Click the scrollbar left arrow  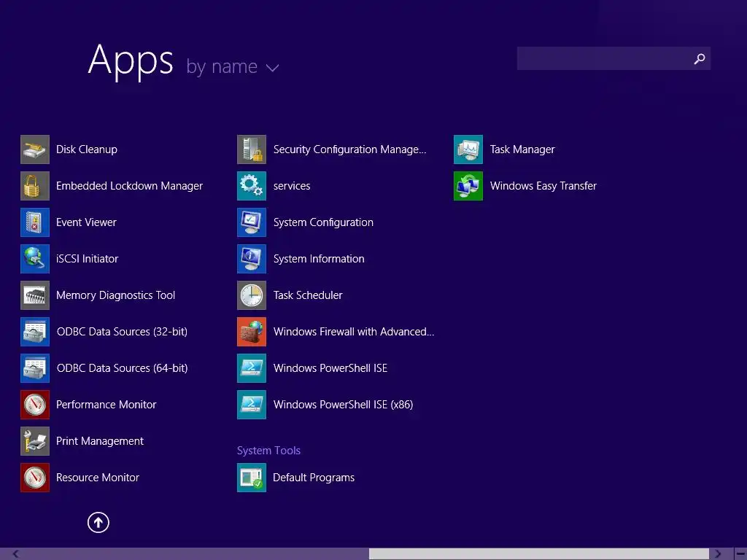point(16,554)
